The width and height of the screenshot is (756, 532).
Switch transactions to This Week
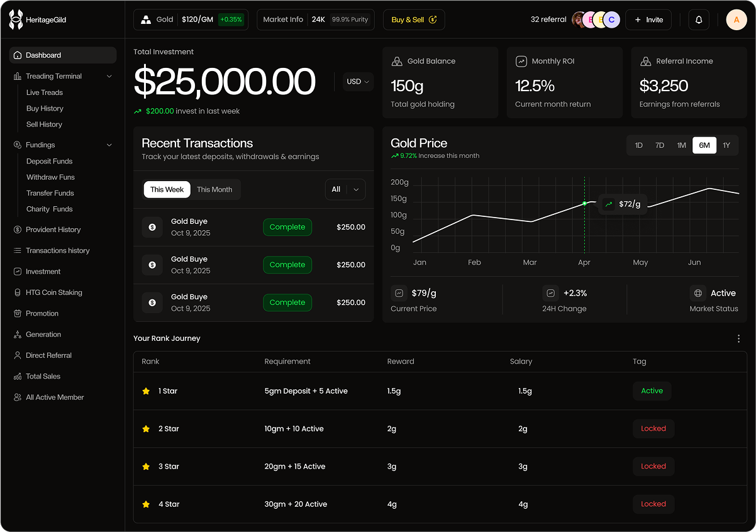167,189
